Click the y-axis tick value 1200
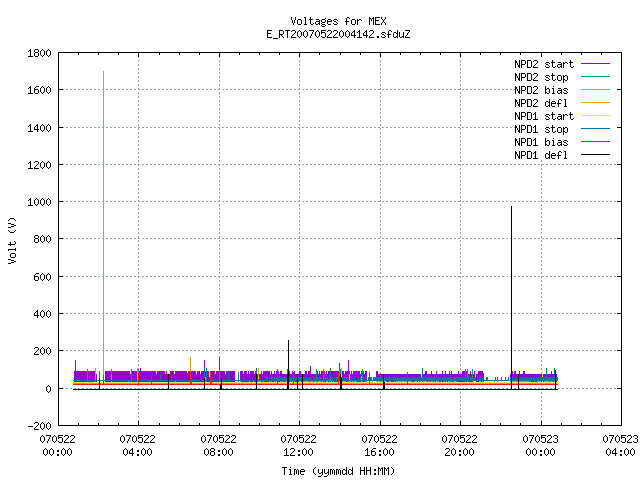This screenshot has height=480, width=640. coord(39,165)
